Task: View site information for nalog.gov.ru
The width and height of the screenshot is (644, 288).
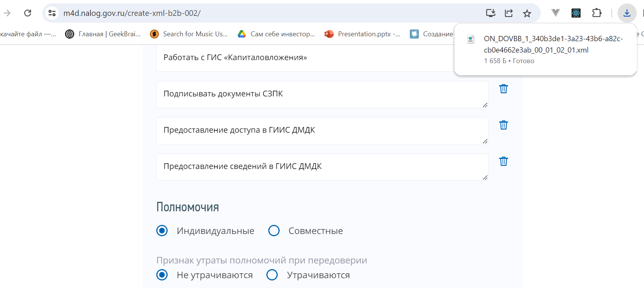Action: coord(52,13)
